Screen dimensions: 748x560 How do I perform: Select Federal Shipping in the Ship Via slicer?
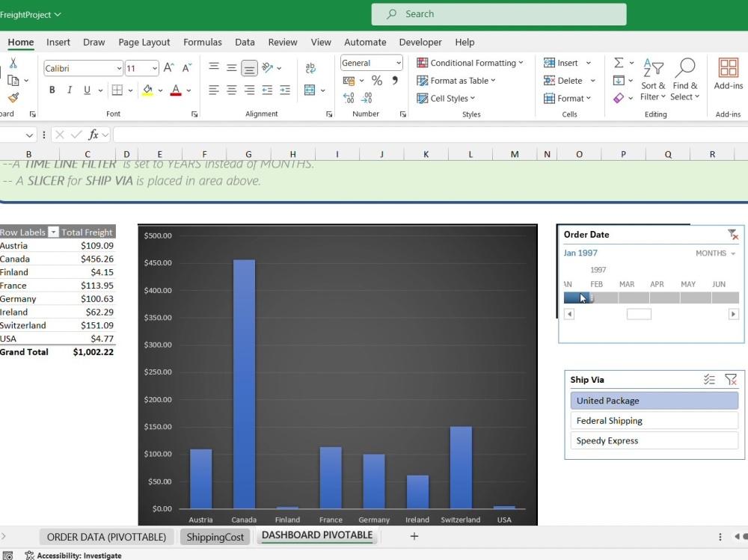(x=654, y=420)
